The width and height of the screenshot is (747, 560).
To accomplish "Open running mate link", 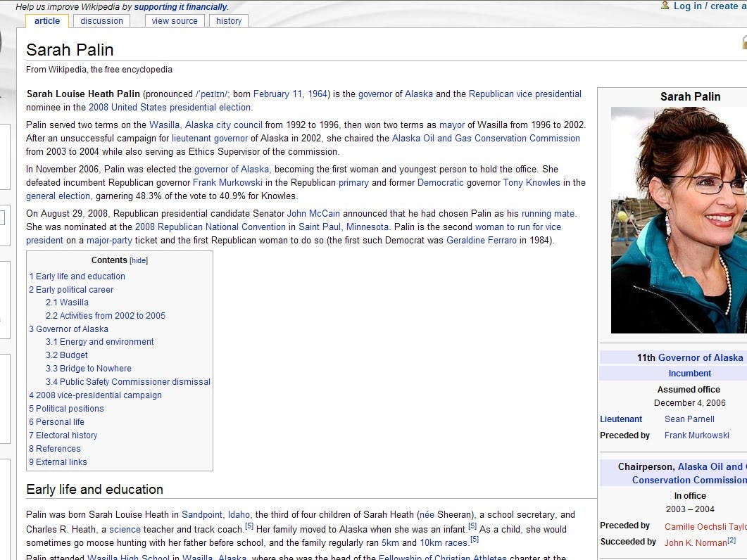I will pos(548,213).
